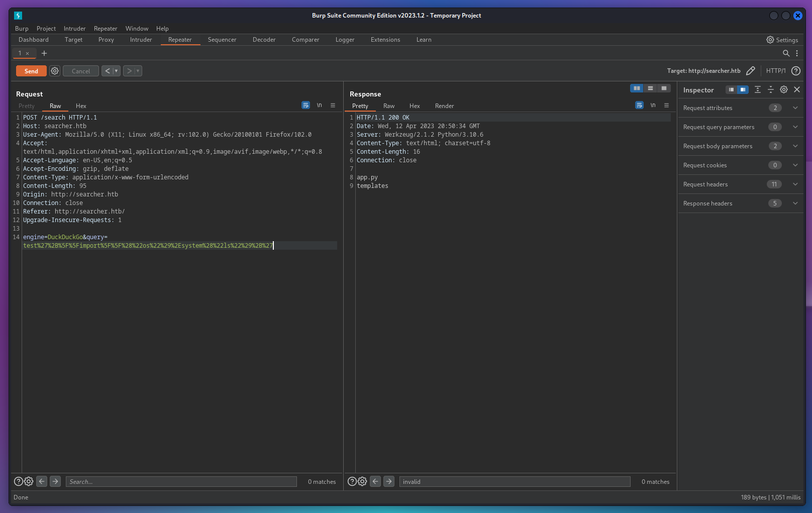Close the Inspector panel
Viewport: 812px width, 513px height.
pyautogui.click(x=797, y=89)
